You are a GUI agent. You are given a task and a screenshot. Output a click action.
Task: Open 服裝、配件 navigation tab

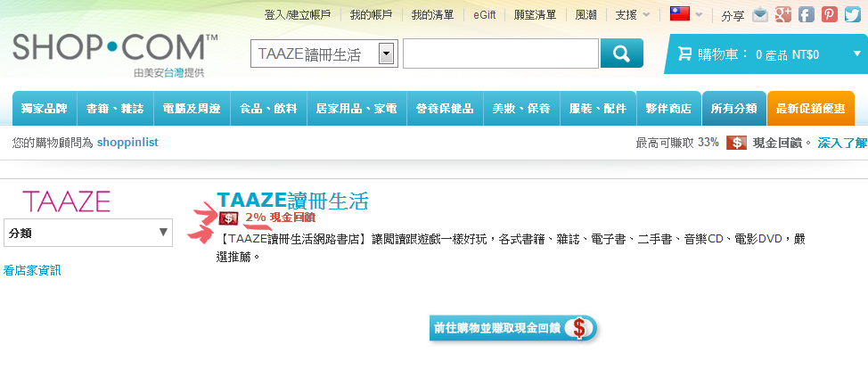[x=598, y=109]
